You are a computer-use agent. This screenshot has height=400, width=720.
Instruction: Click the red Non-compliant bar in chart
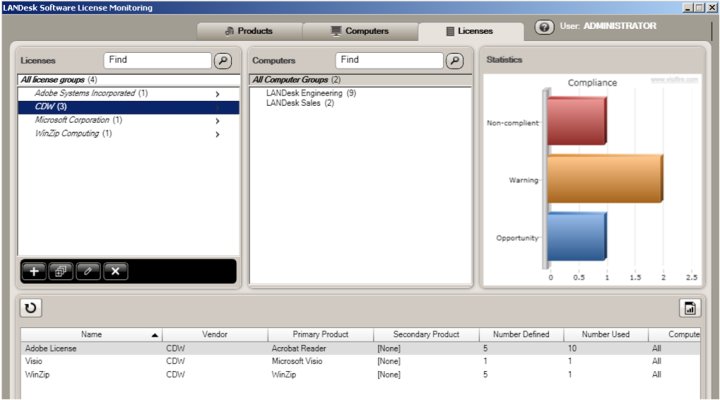pyautogui.click(x=577, y=121)
